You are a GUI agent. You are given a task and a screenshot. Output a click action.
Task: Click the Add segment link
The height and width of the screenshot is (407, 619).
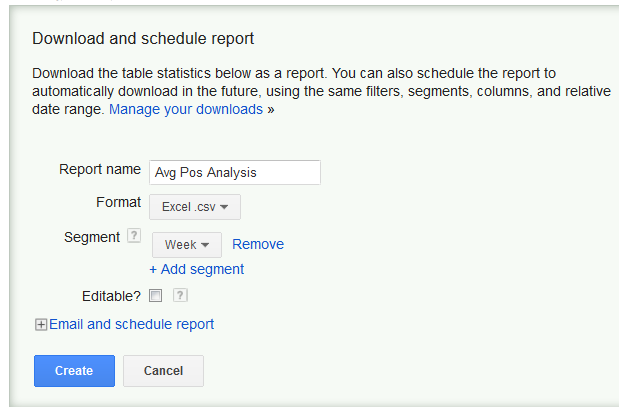(197, 269)
